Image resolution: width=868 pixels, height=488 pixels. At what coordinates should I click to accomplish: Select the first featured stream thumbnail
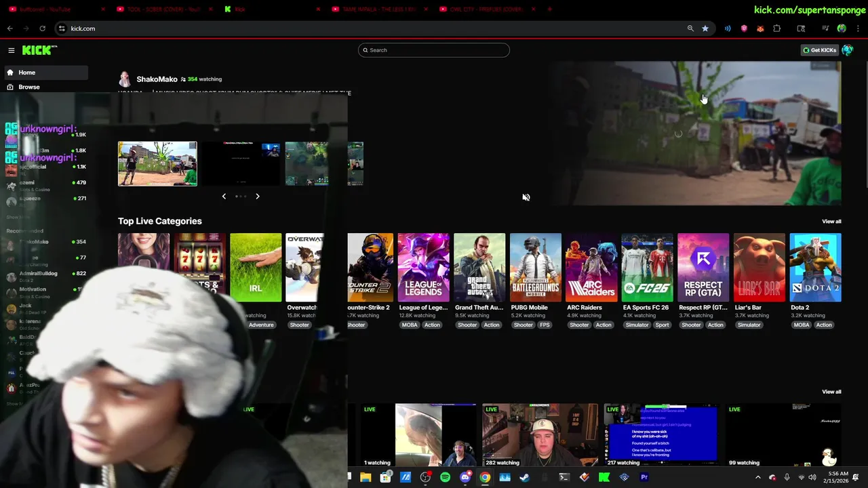click(157, 163)
